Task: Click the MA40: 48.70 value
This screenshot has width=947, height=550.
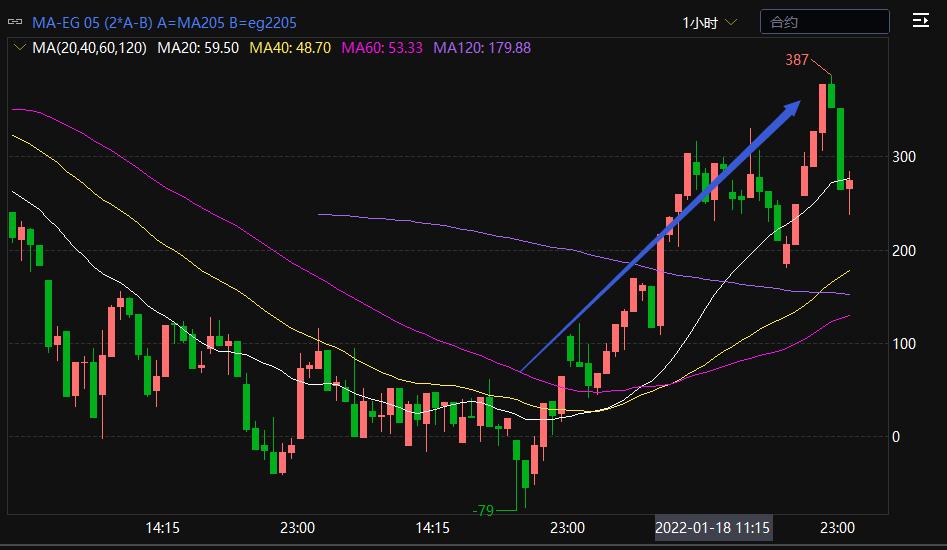Action: pyautogui.click(x=290, y=48)
